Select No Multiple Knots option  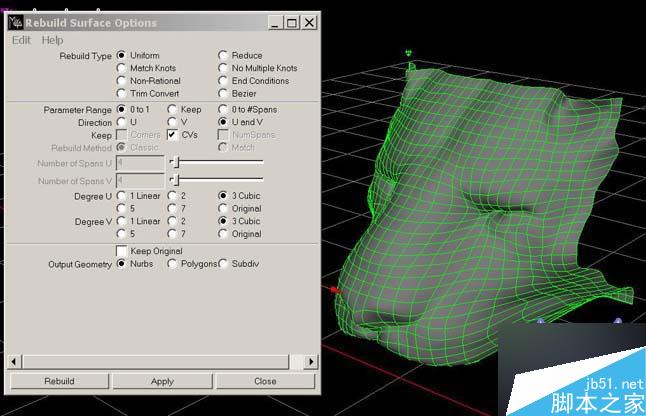223,68
